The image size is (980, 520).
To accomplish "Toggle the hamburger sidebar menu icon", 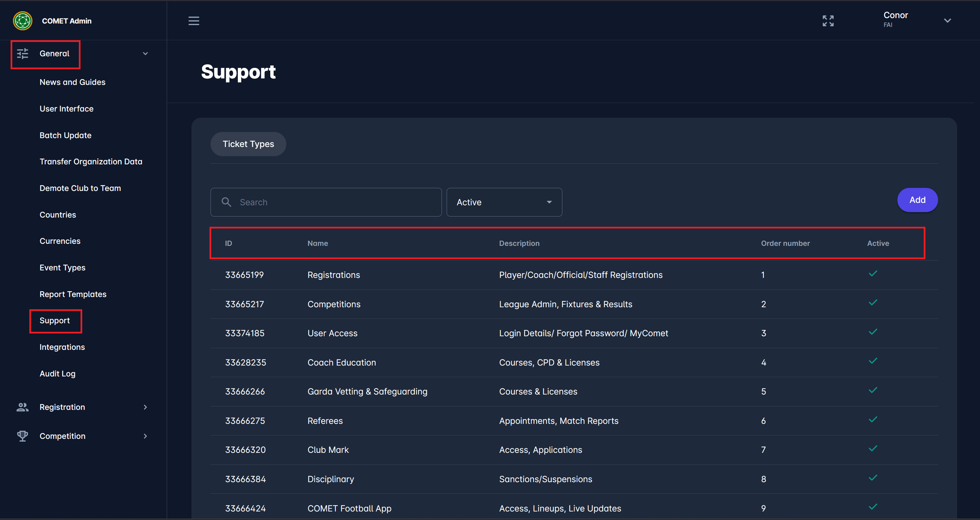I will 193,21.
